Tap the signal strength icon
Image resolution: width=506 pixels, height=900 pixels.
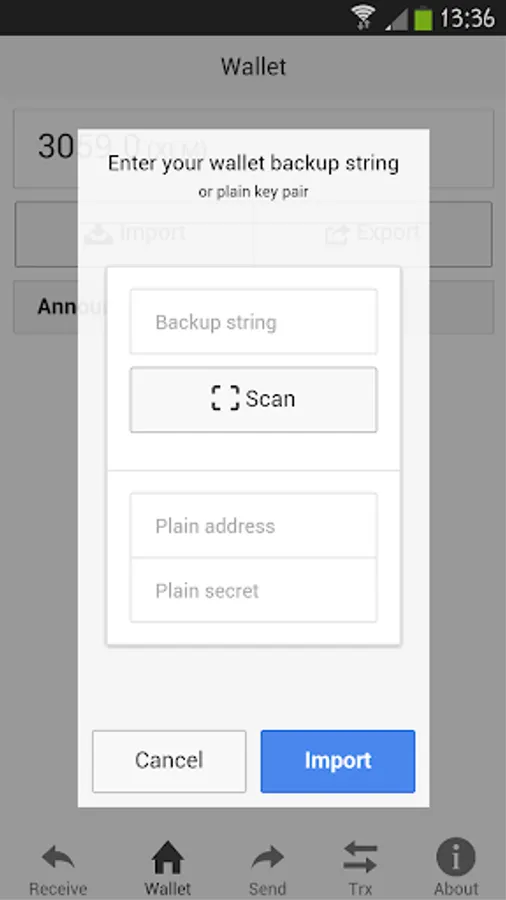397,18
